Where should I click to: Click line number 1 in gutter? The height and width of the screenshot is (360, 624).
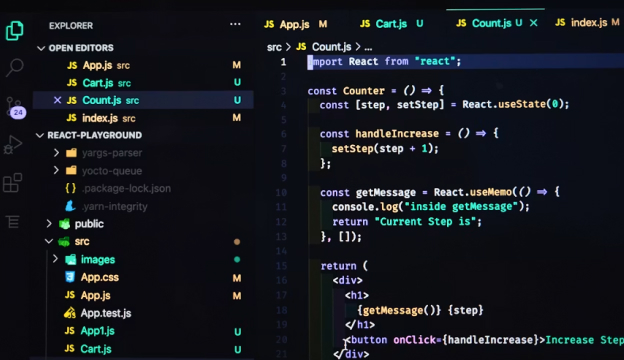pos(283,62)
